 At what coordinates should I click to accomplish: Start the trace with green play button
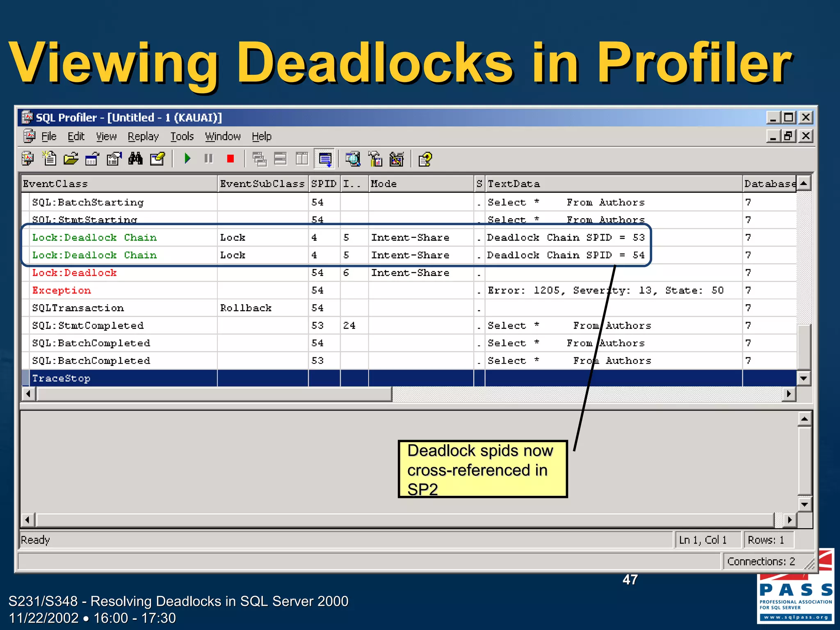point(187,159)
